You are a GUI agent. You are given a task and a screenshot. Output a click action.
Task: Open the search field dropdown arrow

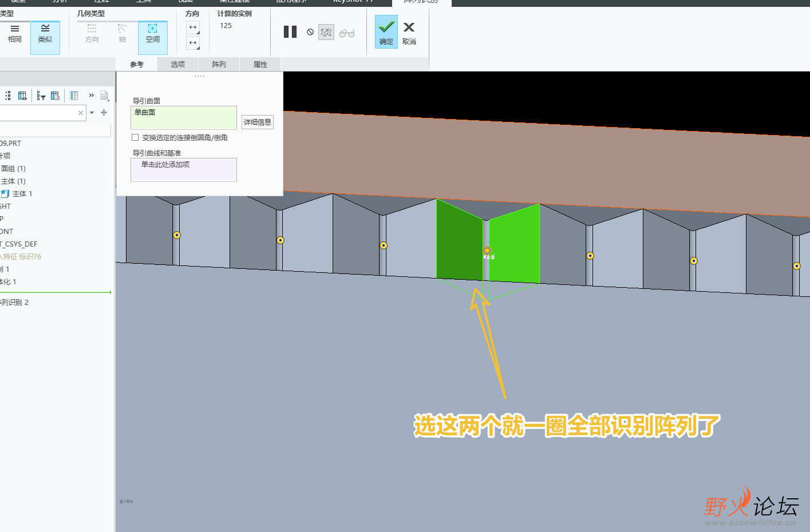click(92, 113)
